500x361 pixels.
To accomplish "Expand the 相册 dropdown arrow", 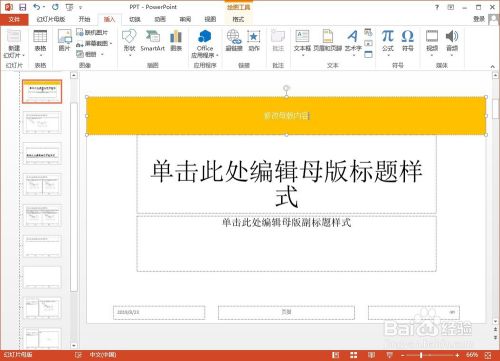I will click(103, 54).
